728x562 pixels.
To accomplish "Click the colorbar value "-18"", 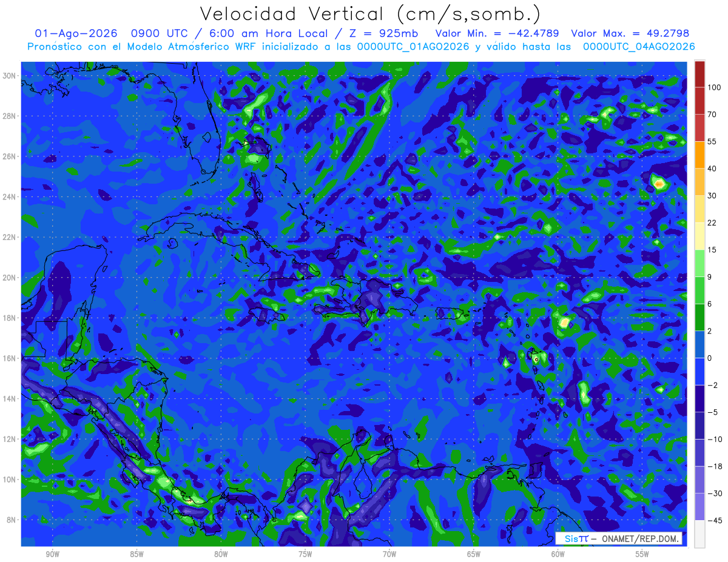I will pyautogui.click(x=714, y=467).
